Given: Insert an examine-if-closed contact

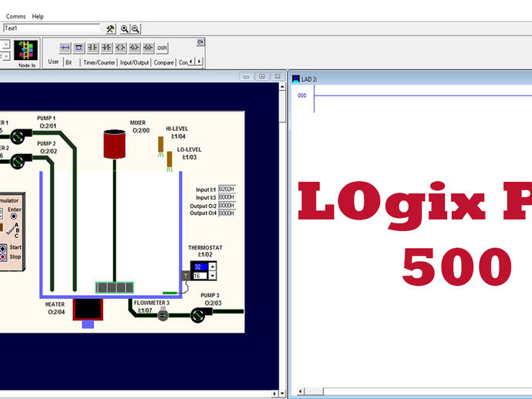Looking at the screenshot, I should tap(93, 48).
